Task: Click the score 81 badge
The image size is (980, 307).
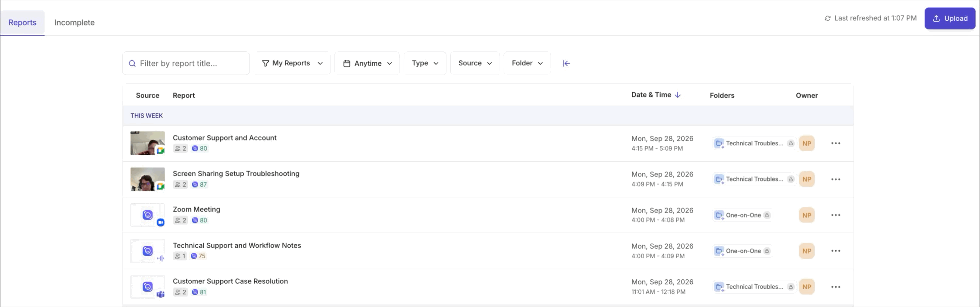Action: 199,292
